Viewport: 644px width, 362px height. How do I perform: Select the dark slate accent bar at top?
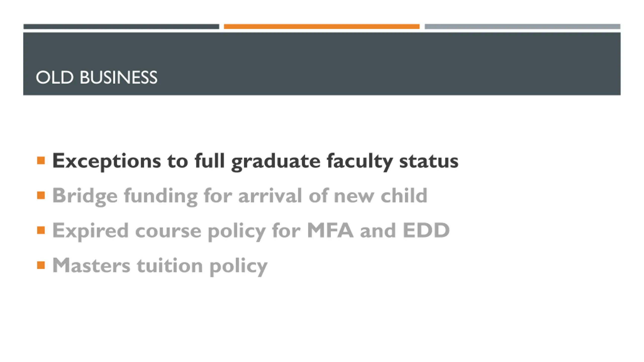[x=121, y=26]
